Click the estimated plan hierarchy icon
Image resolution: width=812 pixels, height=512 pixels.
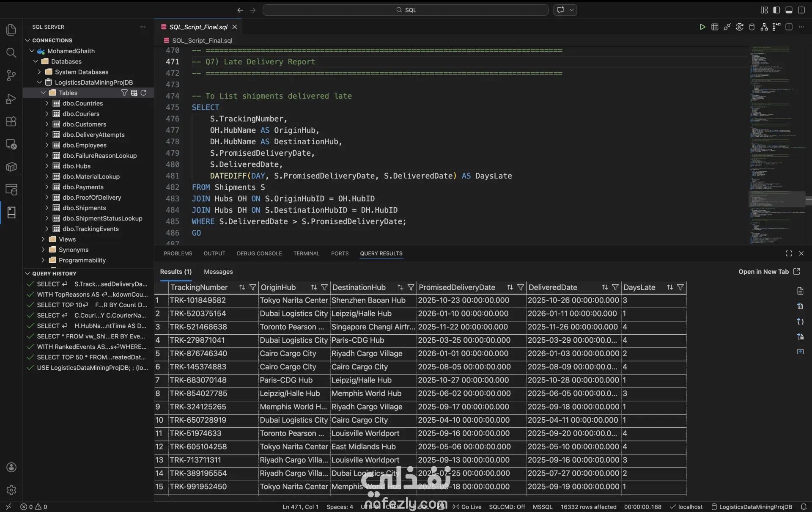(764, 27)
